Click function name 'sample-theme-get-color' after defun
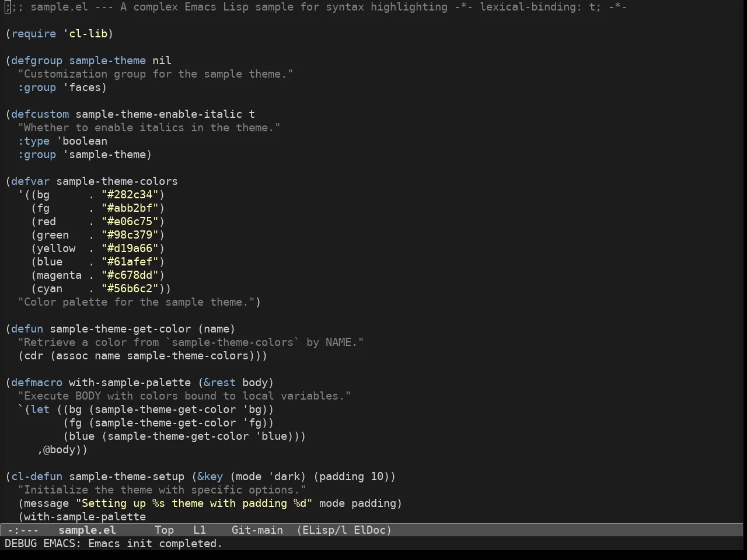 (120, 329)
